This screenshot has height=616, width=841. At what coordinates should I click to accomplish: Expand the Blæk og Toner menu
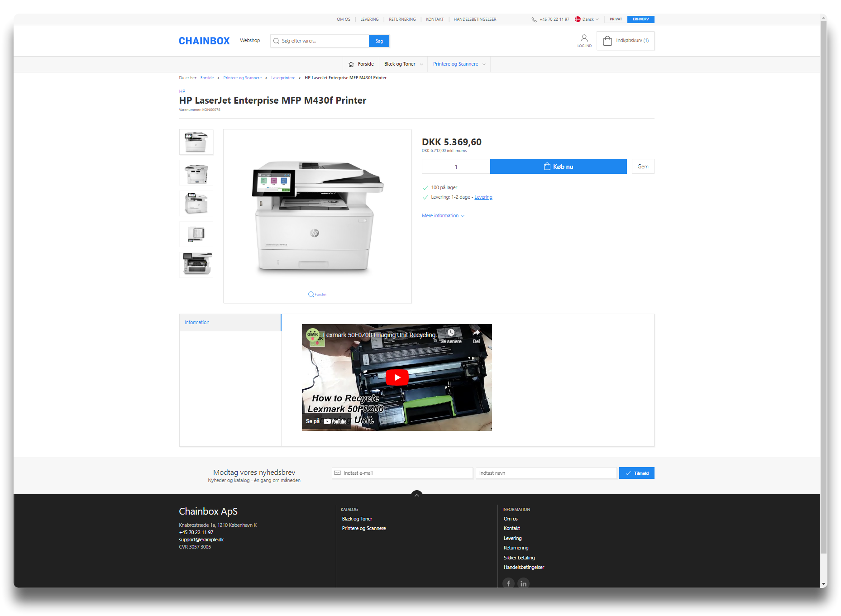click(403, 64)
